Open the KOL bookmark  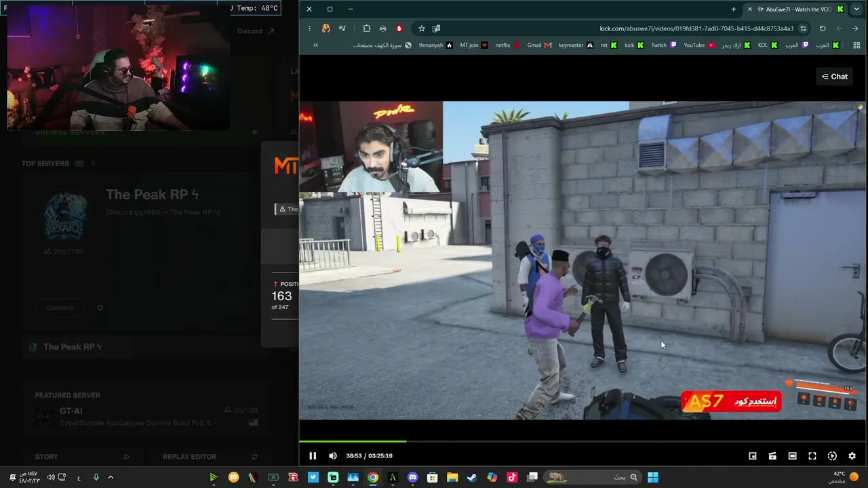pos(767,45)
